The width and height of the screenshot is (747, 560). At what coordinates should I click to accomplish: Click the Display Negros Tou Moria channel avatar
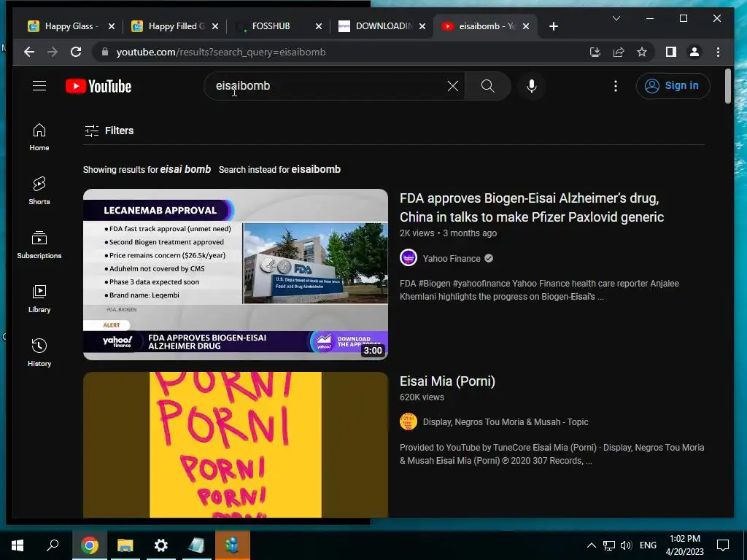pos(409,421)
